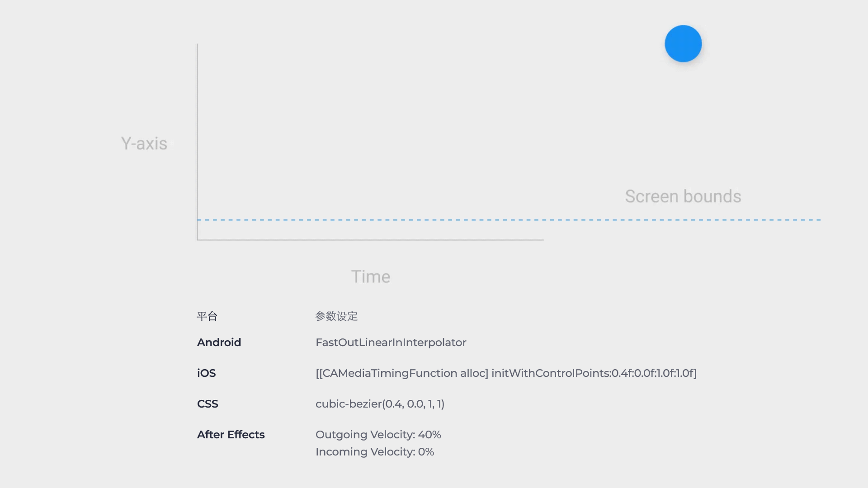Select the After Effects row label
Image resolution: width=868 pixels, height=488 pixels.
pos(231,435)
